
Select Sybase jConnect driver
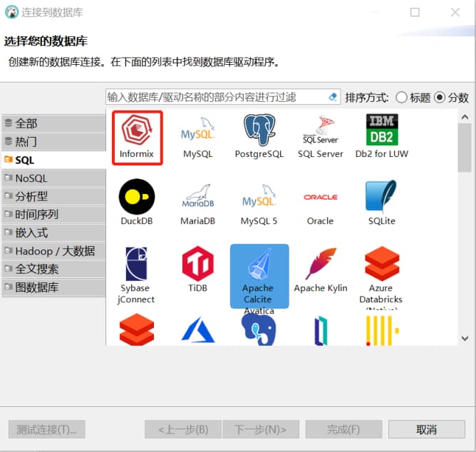[x=136, y=275]
